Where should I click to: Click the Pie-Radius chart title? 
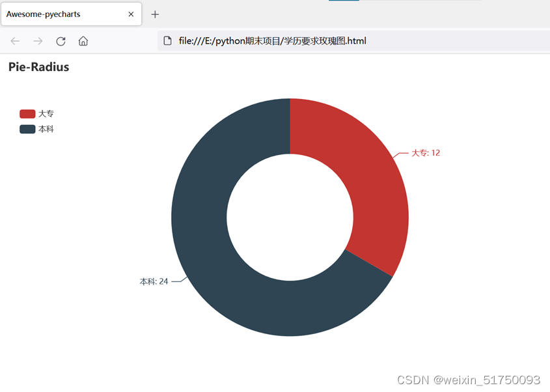click(x=38, y=66)
